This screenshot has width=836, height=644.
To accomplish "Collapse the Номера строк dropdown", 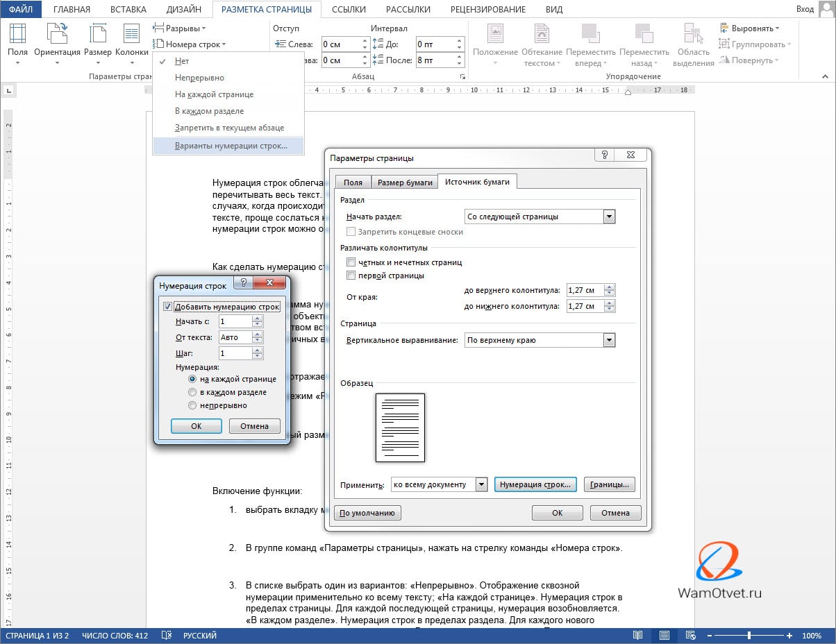I will 190,44.
